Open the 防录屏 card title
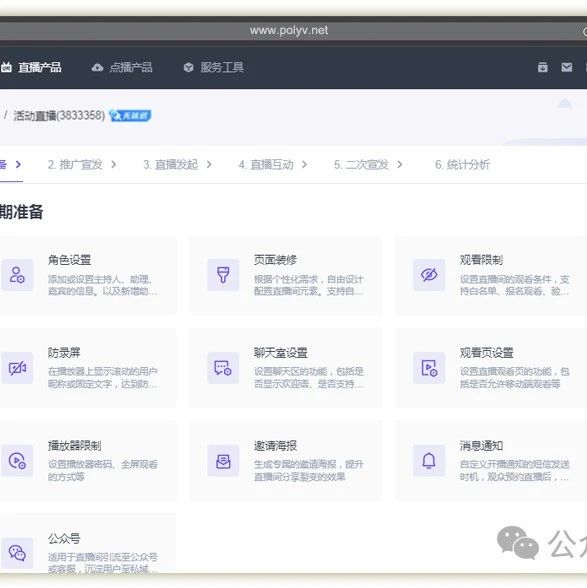 click(64, 352)
